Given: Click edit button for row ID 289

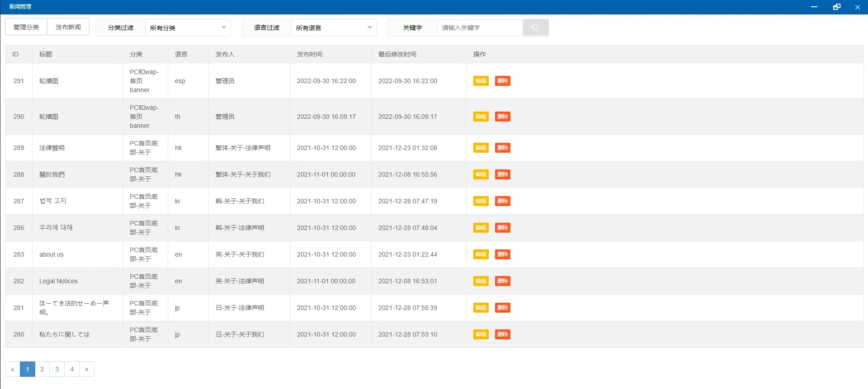Looking at the screenshot, I should click(x=481, y=148).
